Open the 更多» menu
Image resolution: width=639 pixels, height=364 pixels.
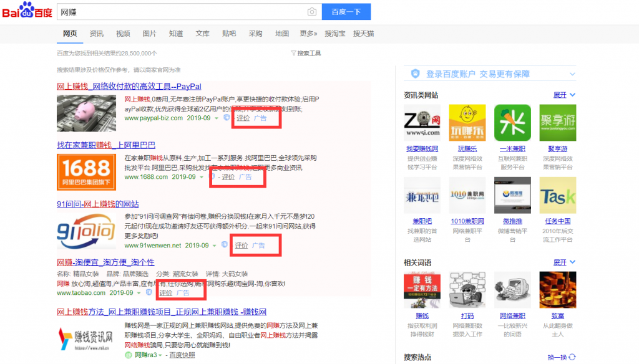(308, 34)
